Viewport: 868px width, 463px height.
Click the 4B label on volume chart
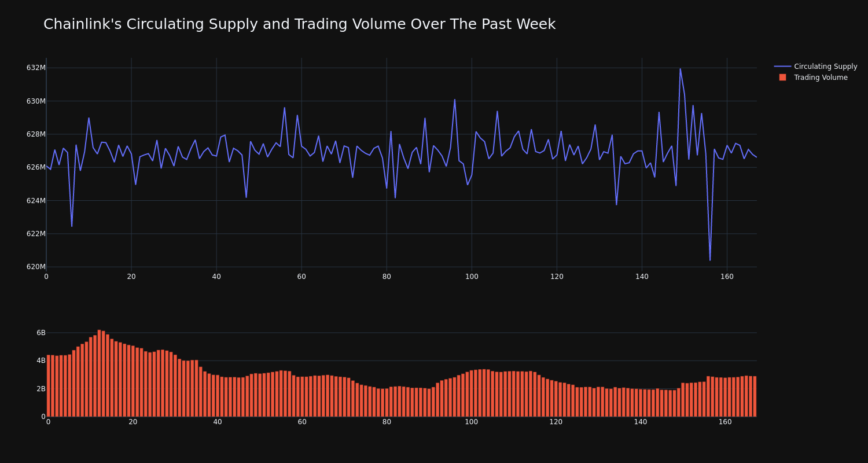pyautogui.click(x=41, y=361)
